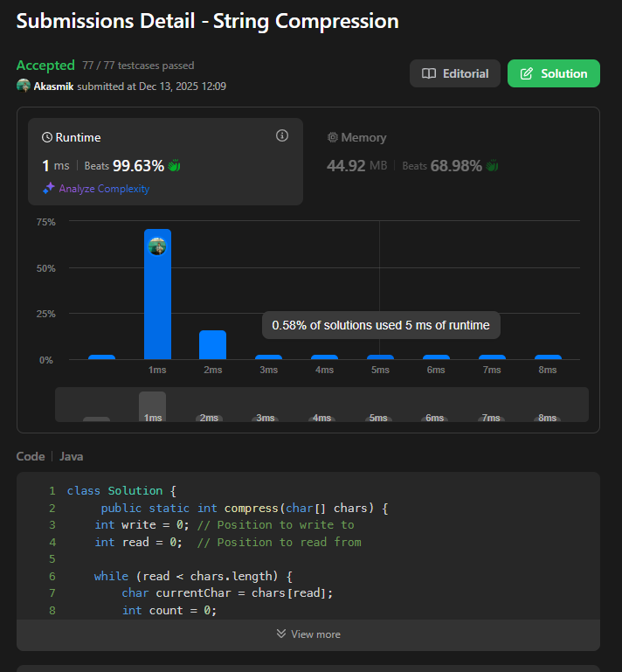
Task: Click the sparkle icon beside Analyze Complexity
Action: coord(48,188)
